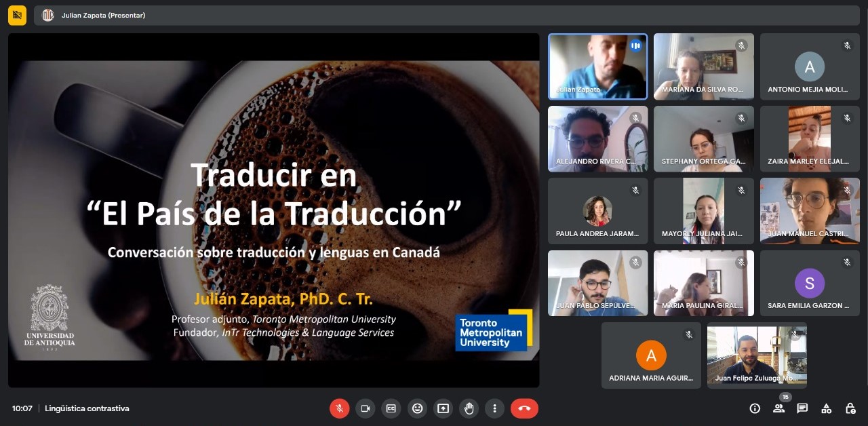Click the slide title Traducir en

274,176
